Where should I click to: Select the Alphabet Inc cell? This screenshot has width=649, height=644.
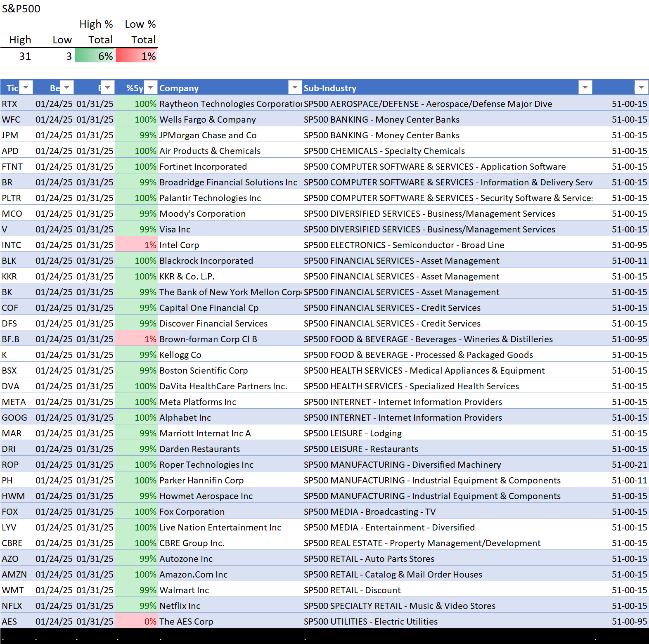point(230,417)
